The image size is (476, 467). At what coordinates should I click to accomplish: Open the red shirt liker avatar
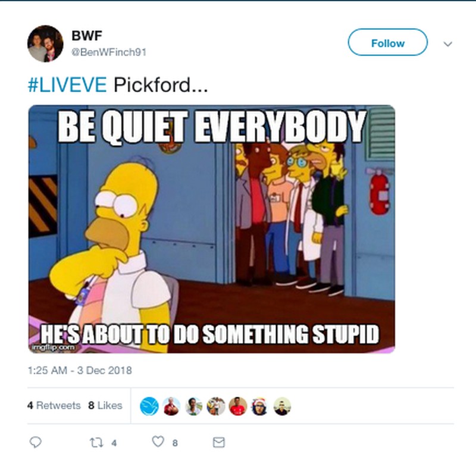pos(237,406)
